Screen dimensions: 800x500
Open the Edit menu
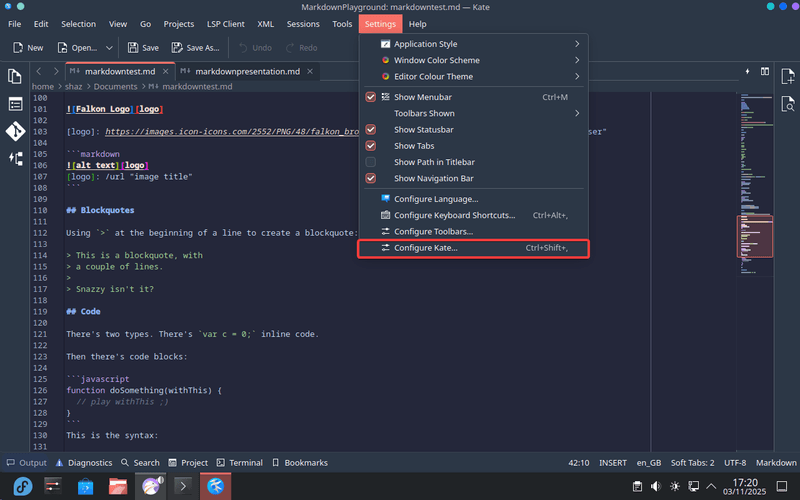point(41,24)
